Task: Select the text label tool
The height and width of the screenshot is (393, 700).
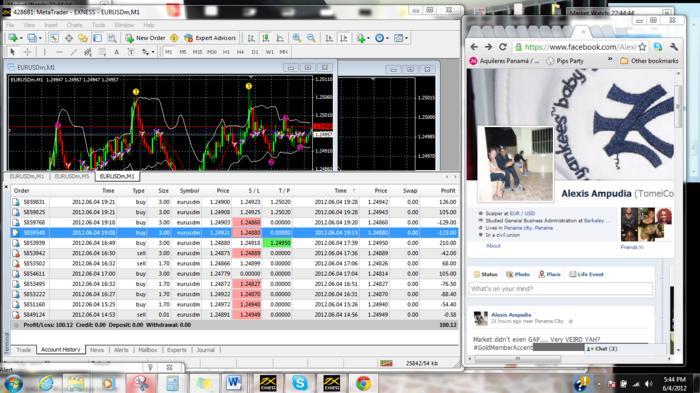Action: [131, 52]
